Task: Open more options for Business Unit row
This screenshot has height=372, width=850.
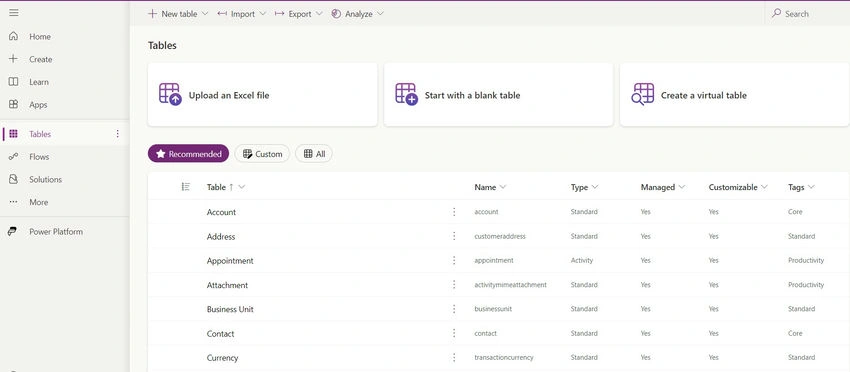Action: [x=454, y=309]
